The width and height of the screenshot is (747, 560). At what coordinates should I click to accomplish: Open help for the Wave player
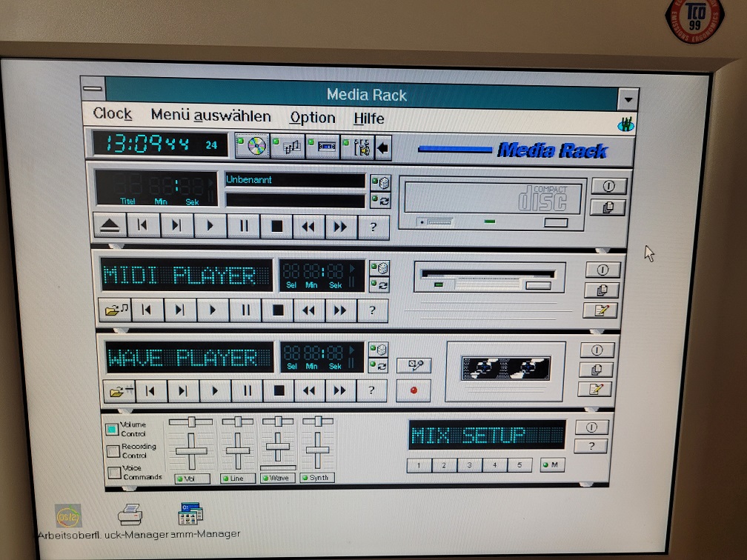click(371, 391)
